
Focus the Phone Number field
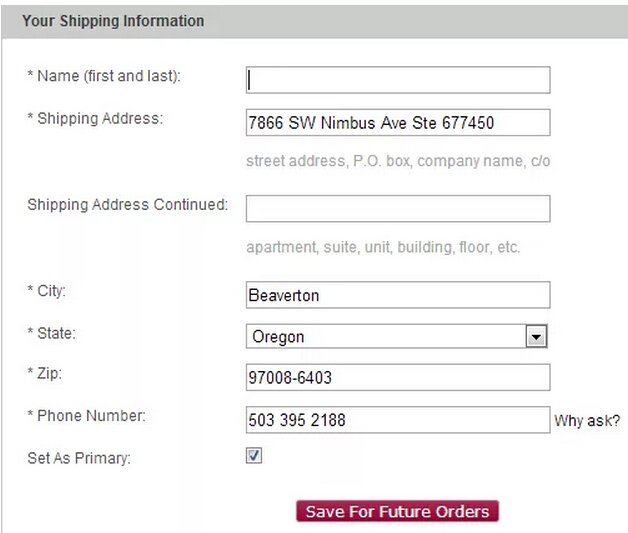[x=397, y=420]
